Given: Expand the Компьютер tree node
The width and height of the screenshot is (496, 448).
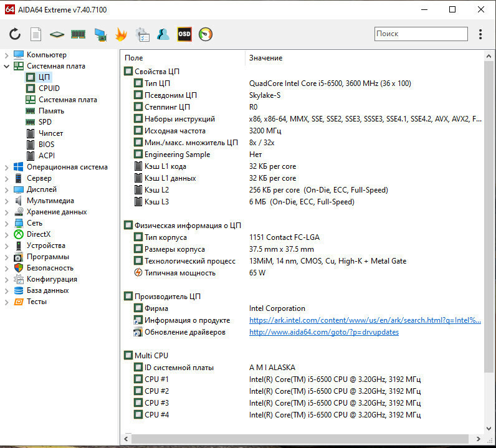Looking at the screenshot, I should click(6, 55).
